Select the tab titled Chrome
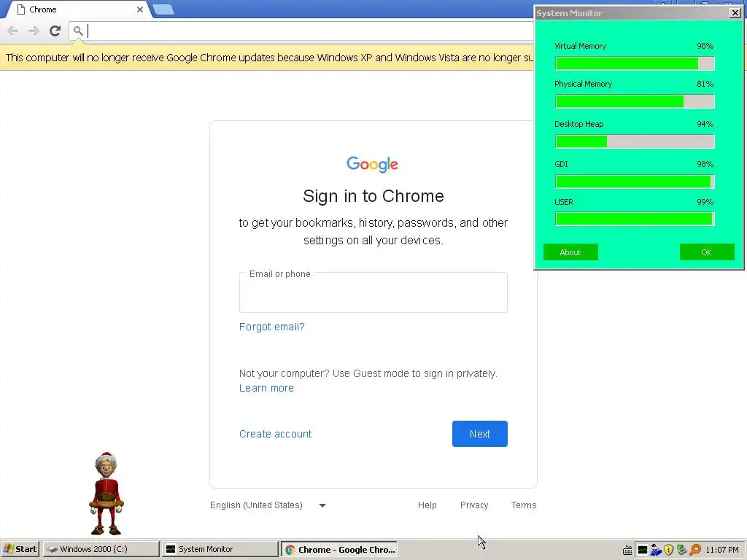747x560 pixels. tap(79, 9)
